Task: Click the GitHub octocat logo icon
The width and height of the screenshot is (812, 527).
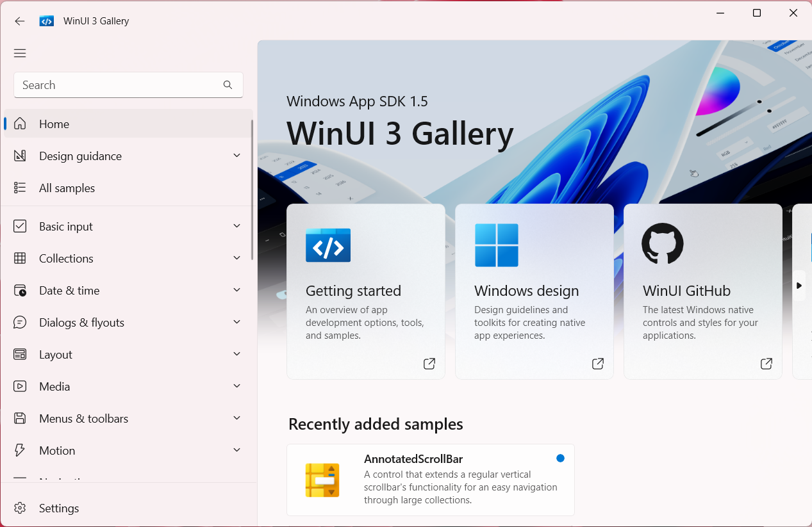Action: [662, 244]
